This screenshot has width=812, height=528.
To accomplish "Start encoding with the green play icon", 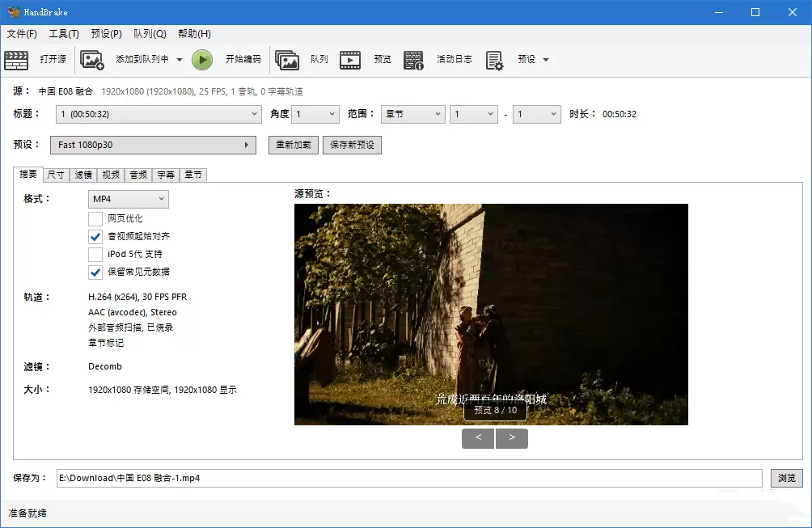I will (x=202, y=60).
